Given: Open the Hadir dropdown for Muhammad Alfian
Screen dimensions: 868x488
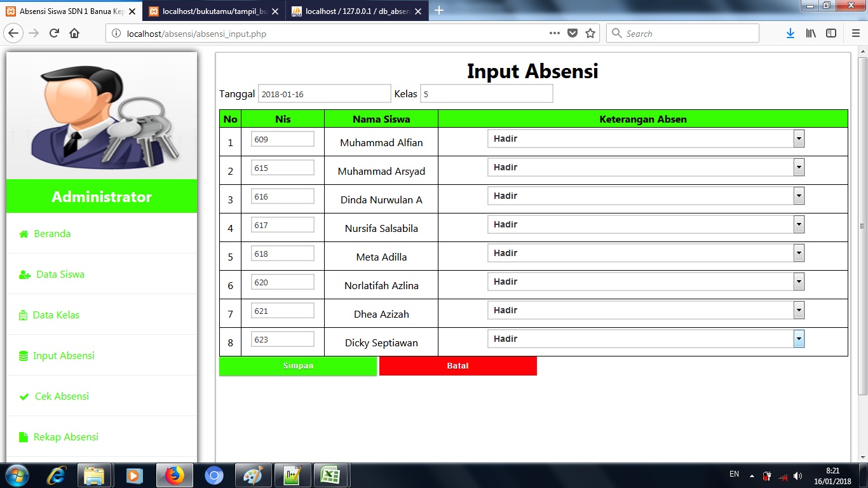Looking at the screenshot, I should 799,138.
